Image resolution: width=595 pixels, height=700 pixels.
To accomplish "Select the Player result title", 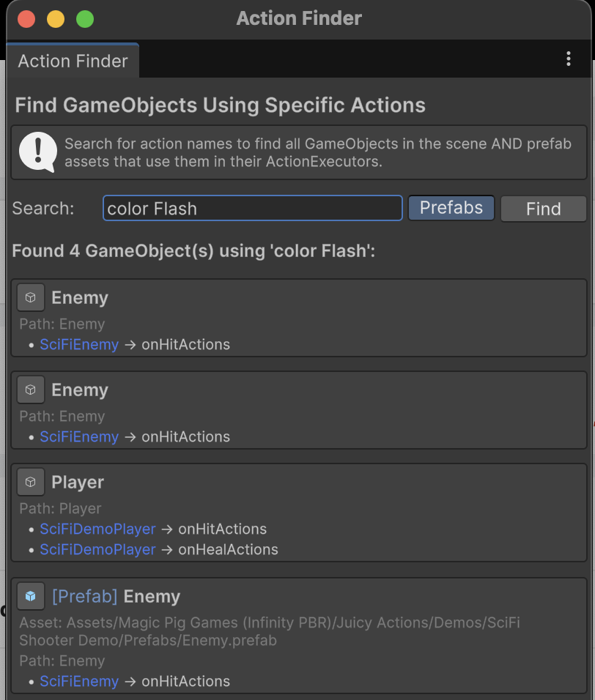I will click(78, 483).
